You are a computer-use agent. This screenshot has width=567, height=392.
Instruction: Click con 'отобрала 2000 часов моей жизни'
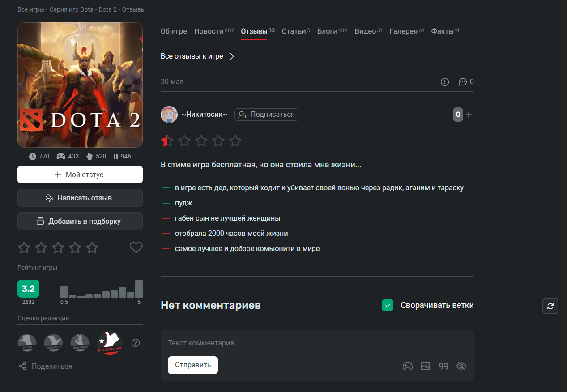[x=231, y=233]
